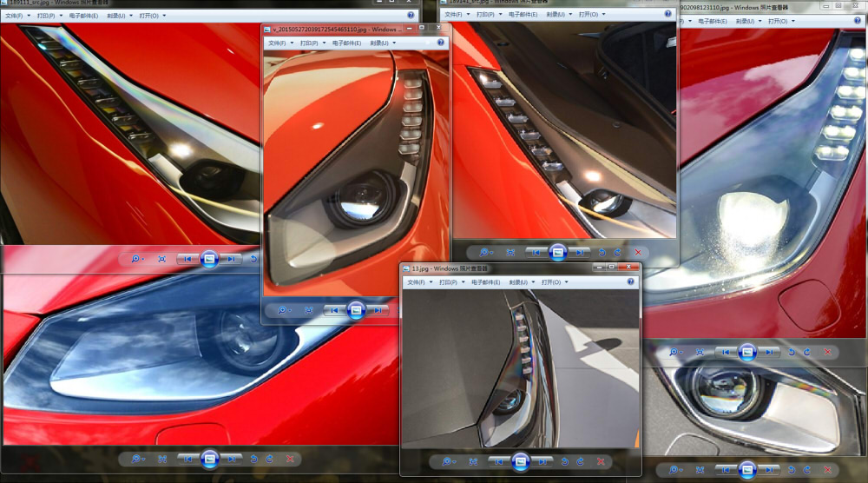The height and width of the screenshot is (483, 868).
Task: Slideshow button under the silver projector-lens photo
Action: tap(747, 470)
